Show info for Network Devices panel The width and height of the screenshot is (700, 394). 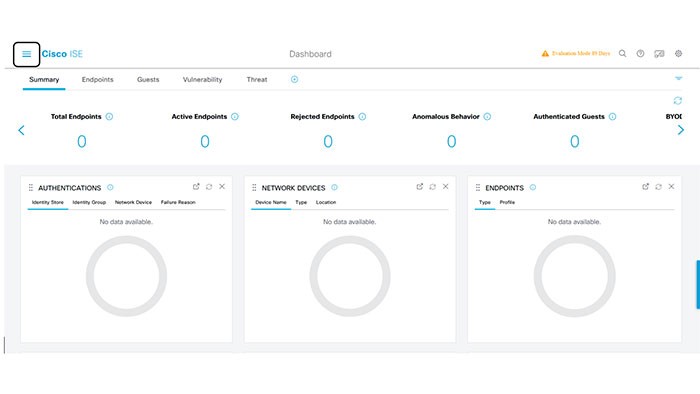coord(334,187)
